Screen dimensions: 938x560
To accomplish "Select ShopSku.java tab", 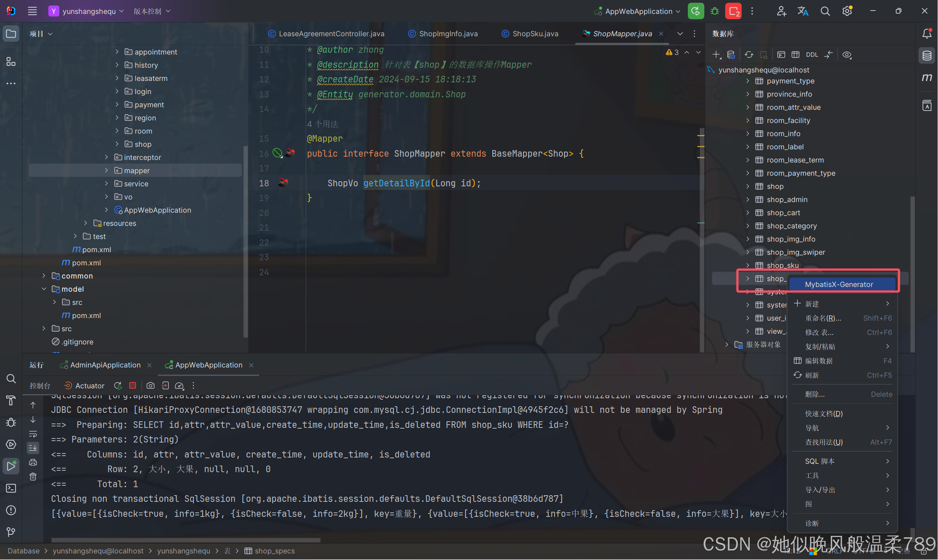I will point(533,33).
